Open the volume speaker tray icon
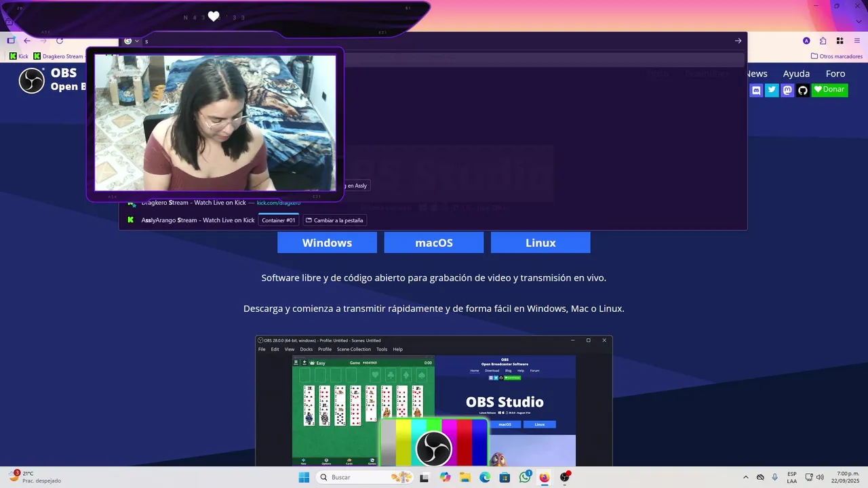 point(821,477)
